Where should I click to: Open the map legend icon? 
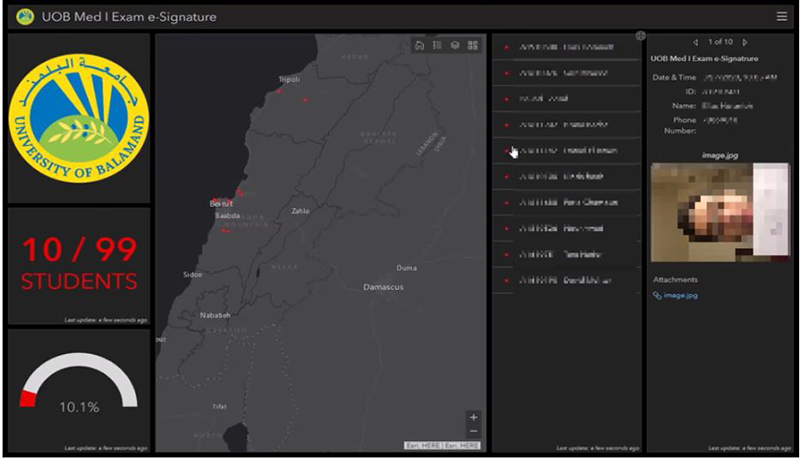437,45
